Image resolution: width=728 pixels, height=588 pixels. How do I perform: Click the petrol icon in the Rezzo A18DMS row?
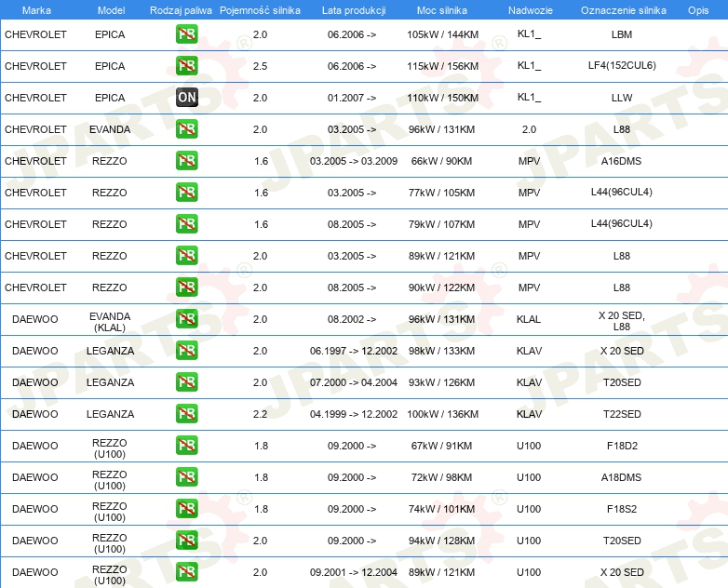point(186,476)
